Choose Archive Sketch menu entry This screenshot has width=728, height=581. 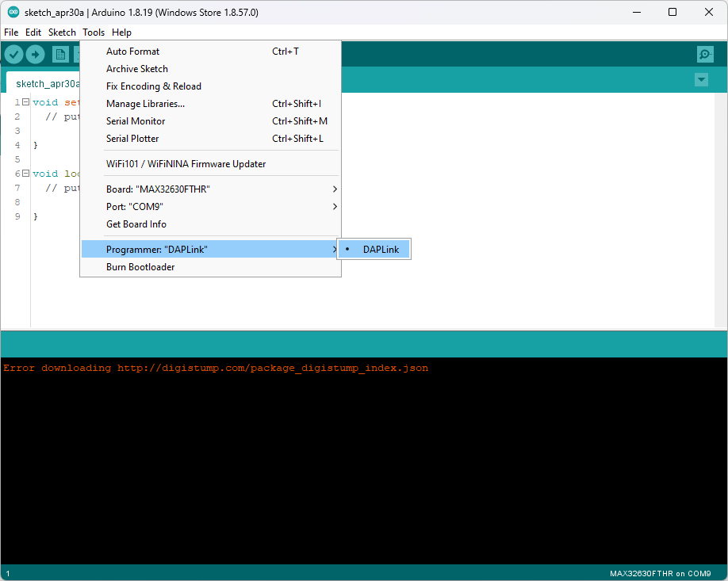pyautogui.click(x=211, y=69)
